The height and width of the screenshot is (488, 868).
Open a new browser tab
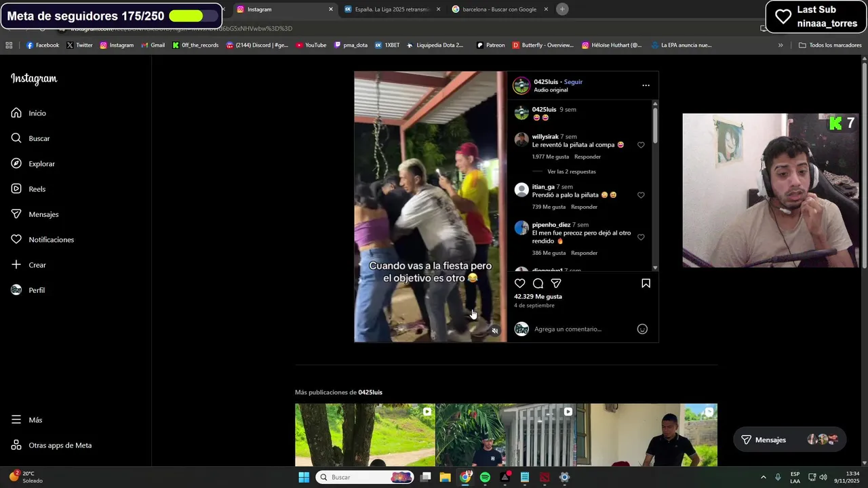pyautogui.click(x=562, y=9)
